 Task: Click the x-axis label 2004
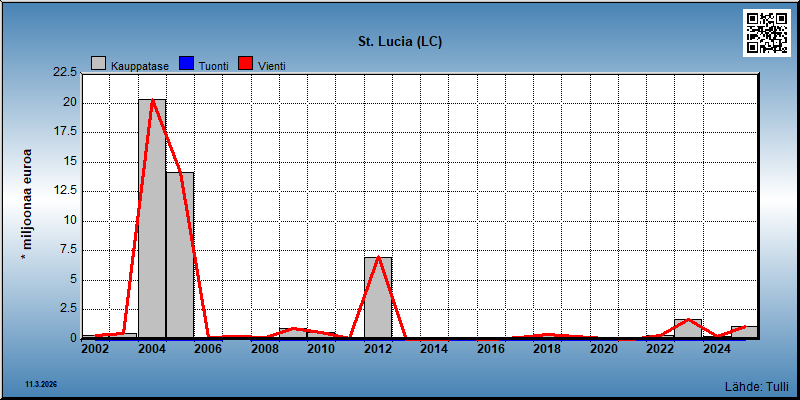click(152, 349)
